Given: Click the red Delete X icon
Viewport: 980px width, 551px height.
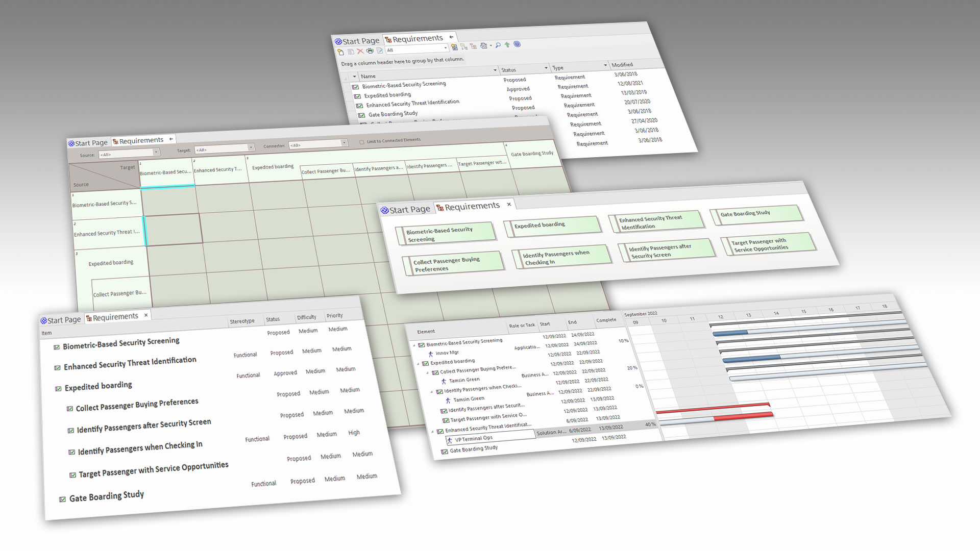Looking at the screenshot, I should (x=360, y=51).
